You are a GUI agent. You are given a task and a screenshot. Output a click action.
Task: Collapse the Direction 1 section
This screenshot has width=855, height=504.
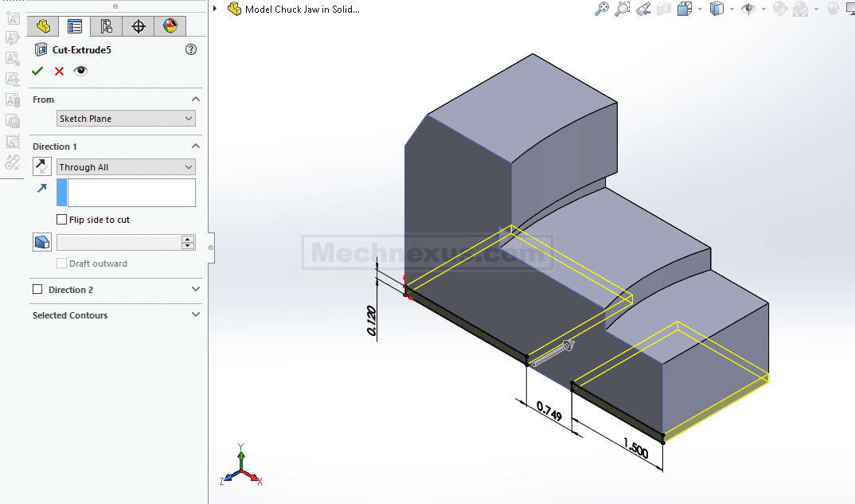[x=196, y=147]
